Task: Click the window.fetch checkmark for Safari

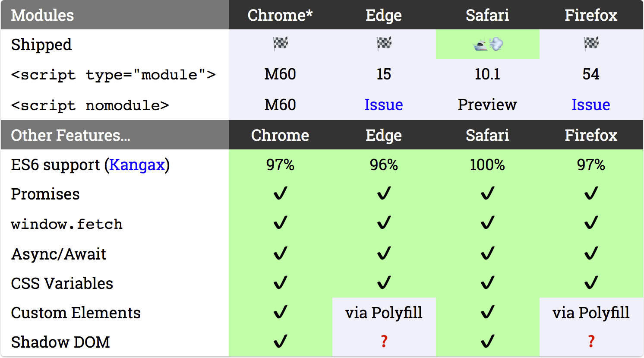Action: click(487, 223)
